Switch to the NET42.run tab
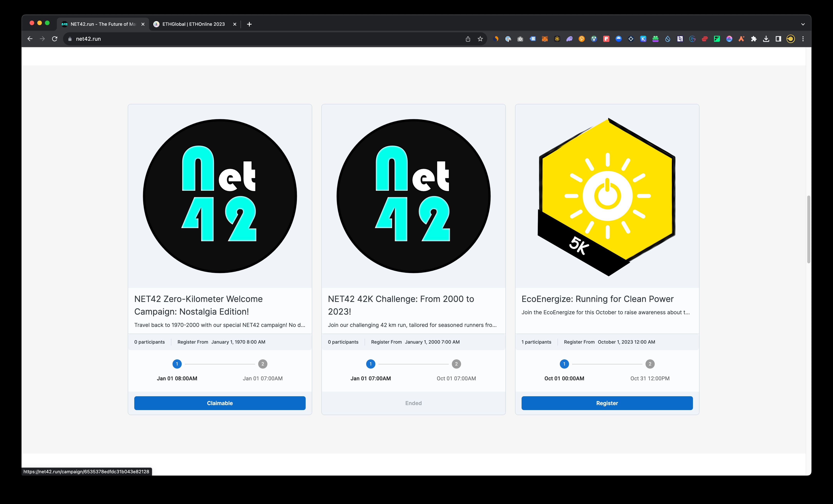The width and height of the screenshot is (833, 504). [x=103, y=24]
